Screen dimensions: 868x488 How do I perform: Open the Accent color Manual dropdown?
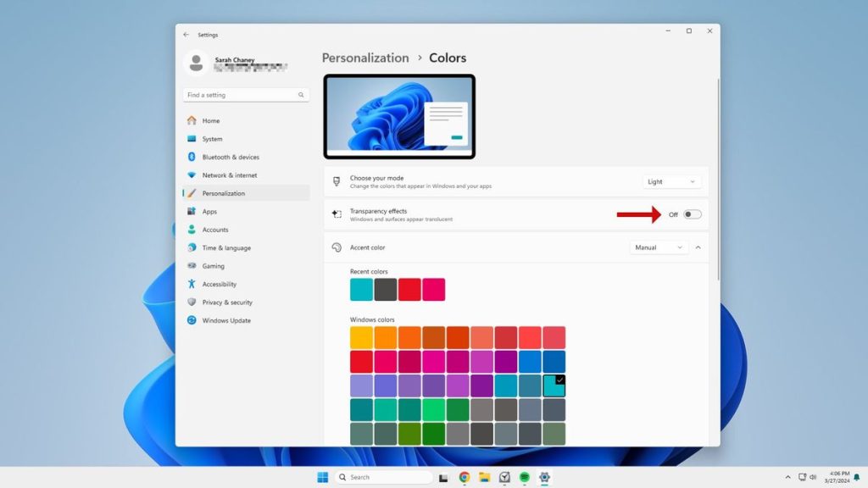tap(658, 247)
